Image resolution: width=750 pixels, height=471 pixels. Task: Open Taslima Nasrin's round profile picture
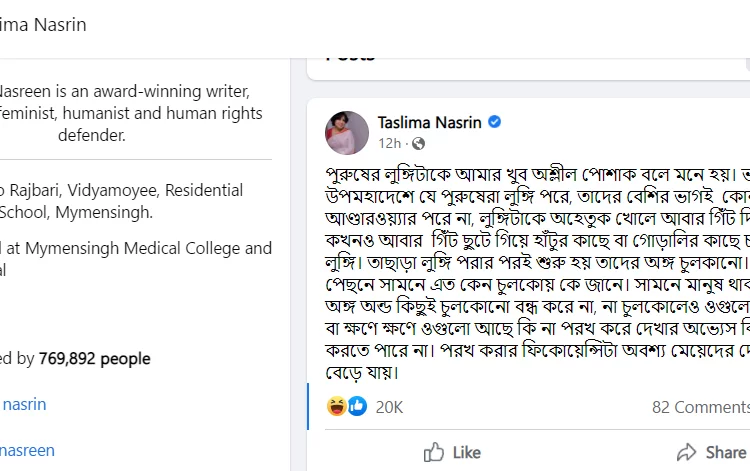347,133
